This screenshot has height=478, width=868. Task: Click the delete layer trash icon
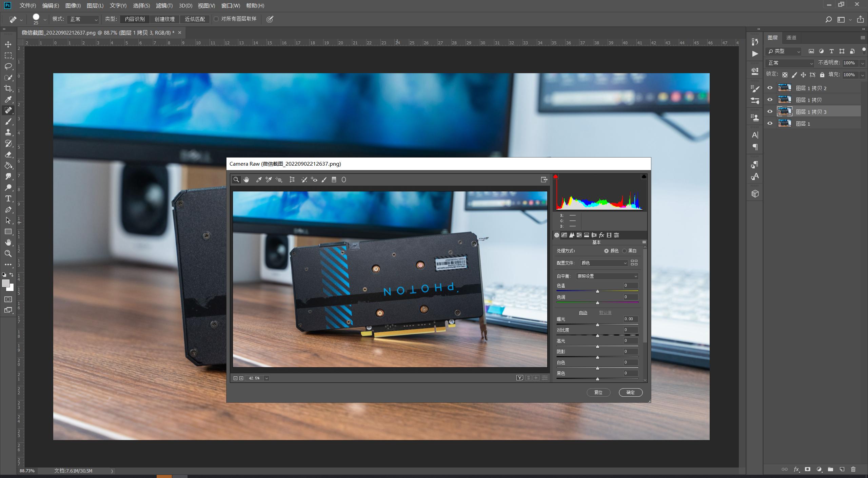tap(853, 469)
